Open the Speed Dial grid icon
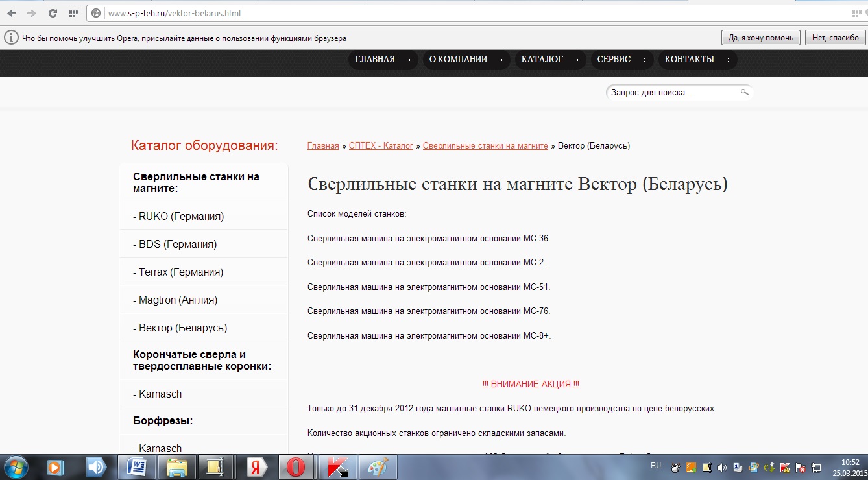Screen dimensions: 868x480 [74, 13]
